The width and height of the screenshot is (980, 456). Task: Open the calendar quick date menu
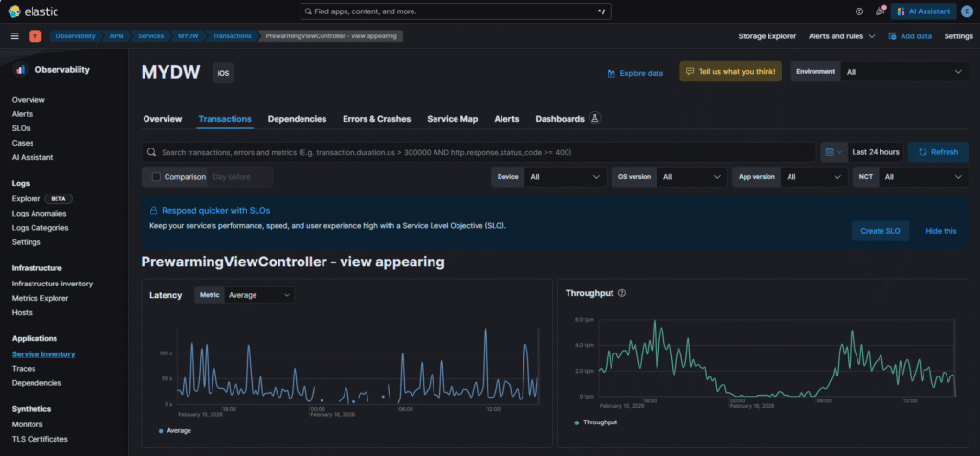point(834,152)
